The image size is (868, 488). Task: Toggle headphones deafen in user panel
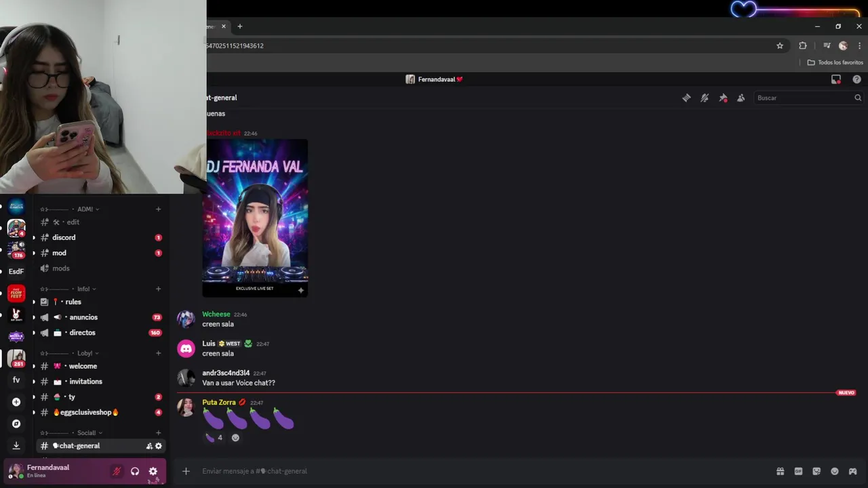(x=135, y=472)
